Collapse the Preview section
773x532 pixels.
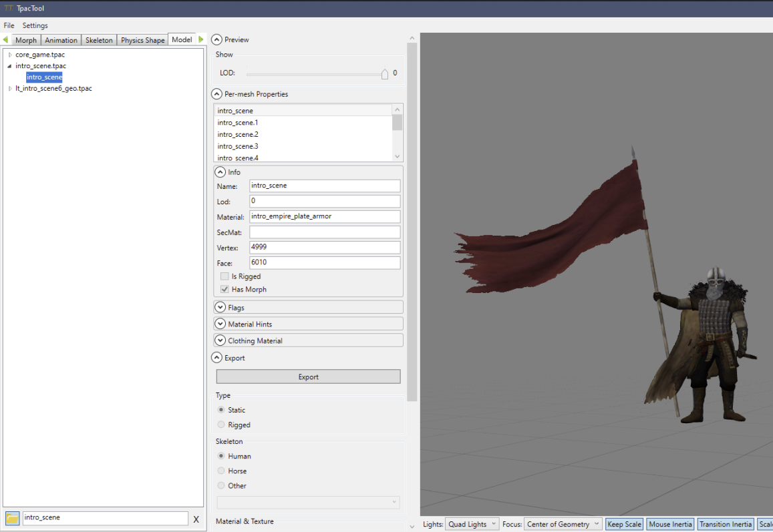click(216, 40)
